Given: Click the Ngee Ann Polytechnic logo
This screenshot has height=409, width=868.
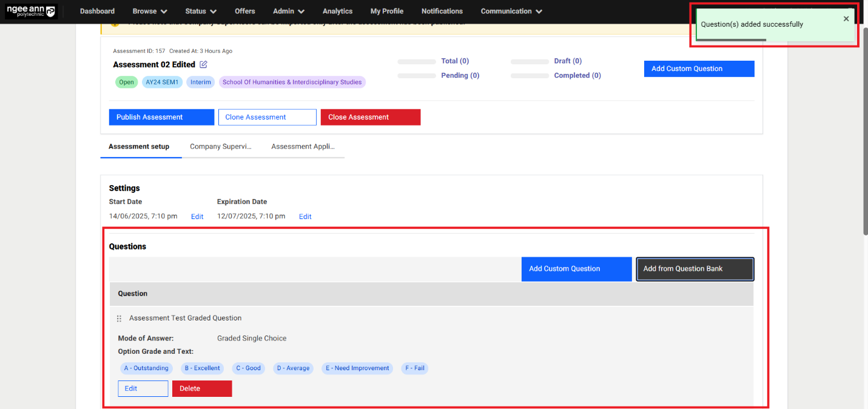Looking at the screenshot, I should point(30,12).
